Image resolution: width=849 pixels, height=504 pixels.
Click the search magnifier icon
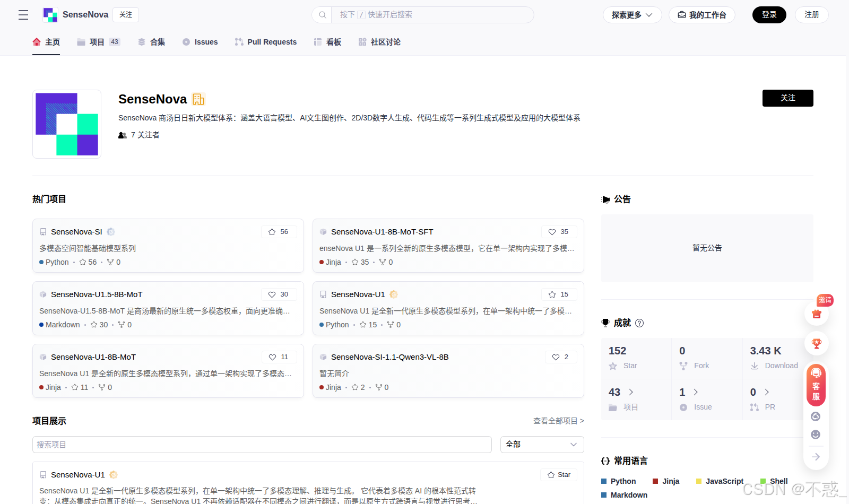322,15
